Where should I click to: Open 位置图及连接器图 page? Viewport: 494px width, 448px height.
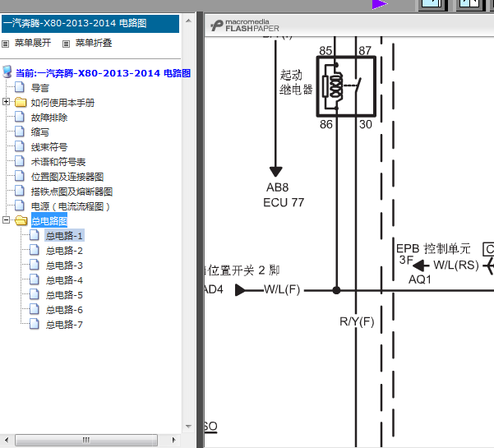(67, 177)
